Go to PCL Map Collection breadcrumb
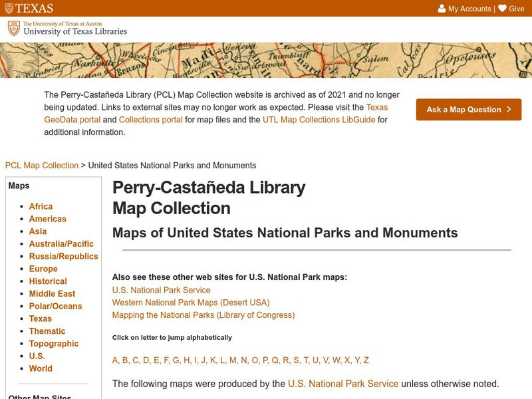This screenshot has width=532, height=399. coord(41,166)
